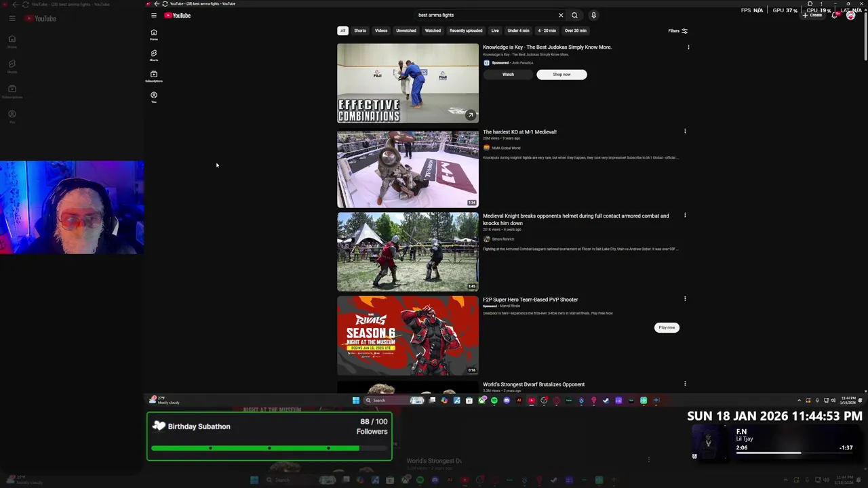Open the You page in the mini sidebar
Viewport: 868px width, 488px height.
coord(154,98)
